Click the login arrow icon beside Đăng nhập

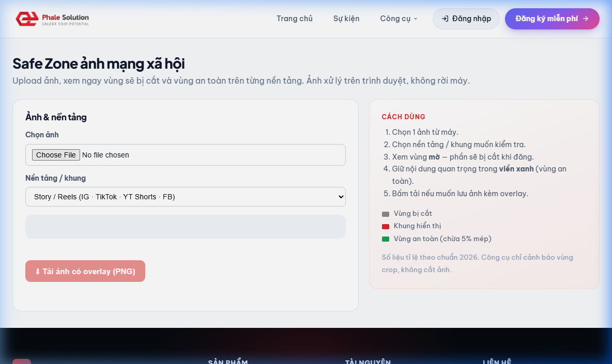(445, 19)
